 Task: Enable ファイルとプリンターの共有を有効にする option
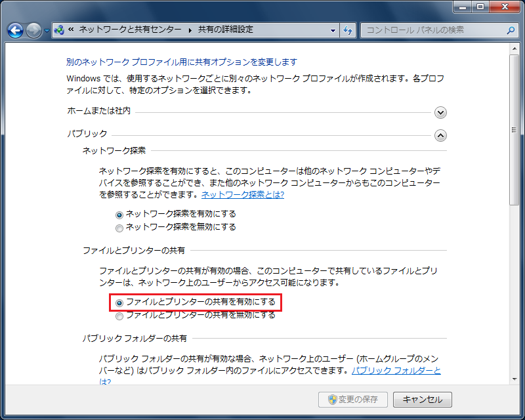[x=119, y=303]
